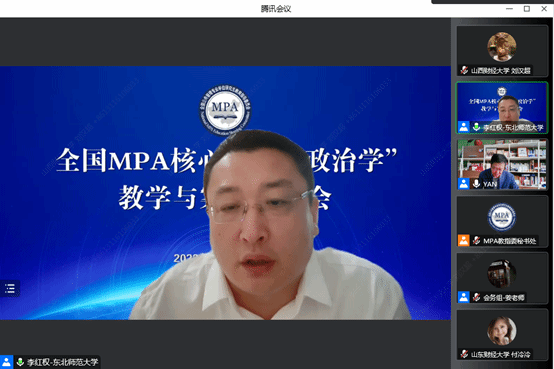The height and width of the screenshot is (369, 554).
Task: Select the 山西财经大学 participant avatar tile
Action: (502, 51)
